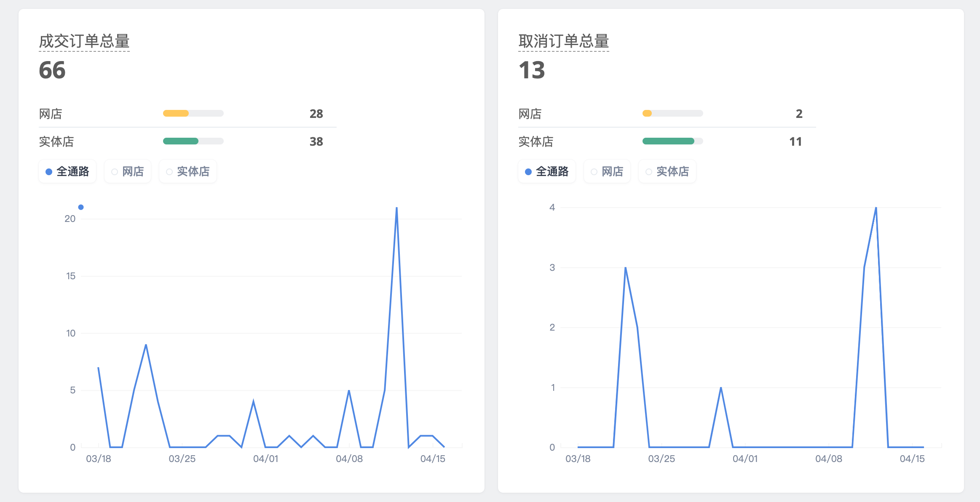The height and width of the screenshot is (502, 980).
Task: Click the total value 66
Action: tap(52, 70)
